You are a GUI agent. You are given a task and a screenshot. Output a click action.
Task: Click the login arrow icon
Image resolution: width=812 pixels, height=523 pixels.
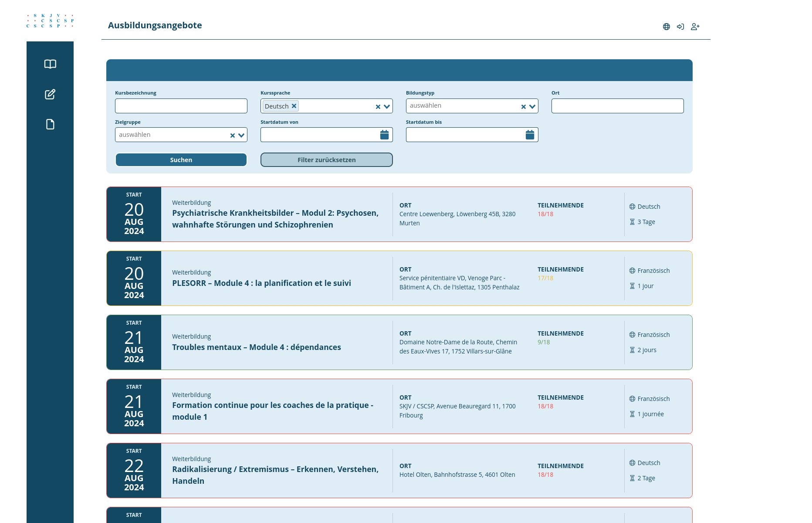tap(680, 27)
